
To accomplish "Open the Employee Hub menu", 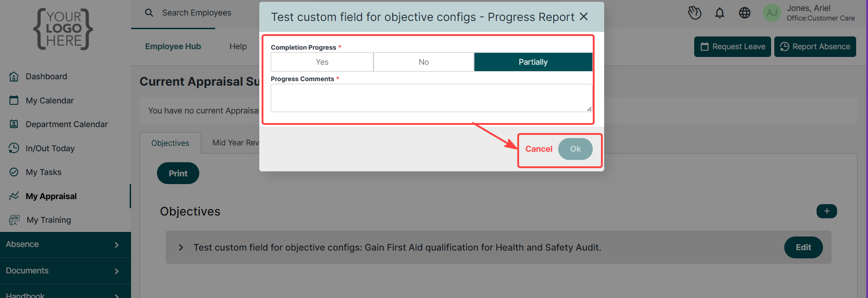I will [173, 46].
